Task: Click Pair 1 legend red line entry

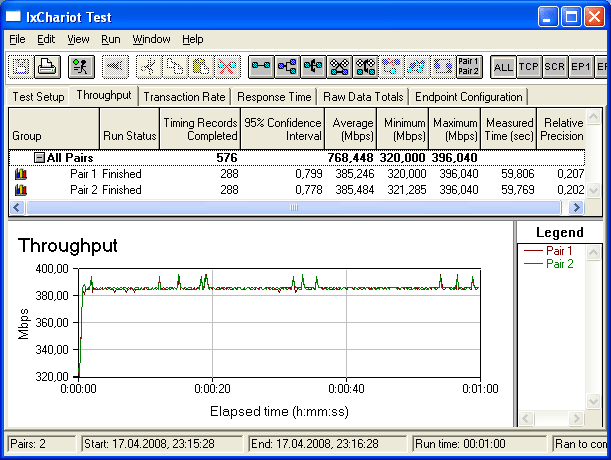Action: (548, 250)
